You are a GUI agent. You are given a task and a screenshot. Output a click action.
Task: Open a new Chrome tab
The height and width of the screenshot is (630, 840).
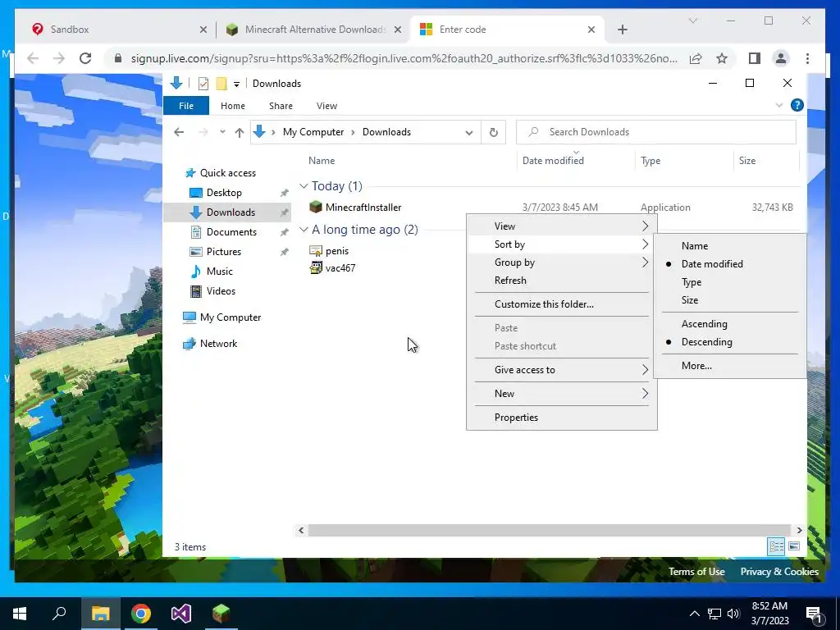(x=622, y=30)
